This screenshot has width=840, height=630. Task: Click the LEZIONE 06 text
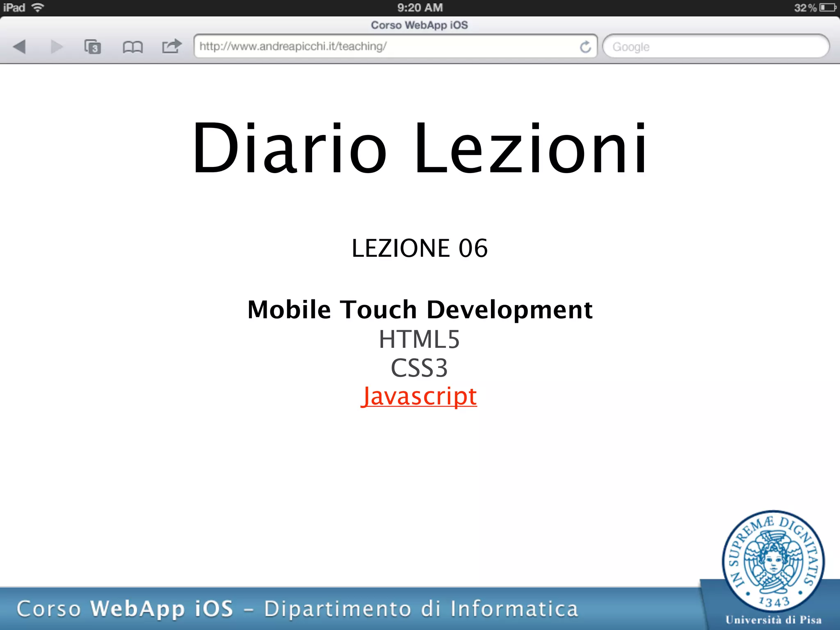point(420,248)
